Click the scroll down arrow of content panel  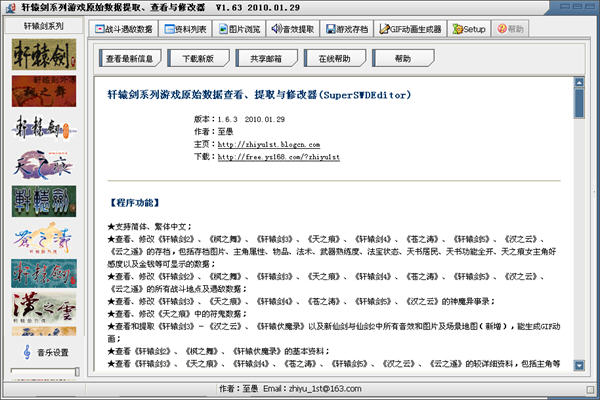[x=579, y=365]
